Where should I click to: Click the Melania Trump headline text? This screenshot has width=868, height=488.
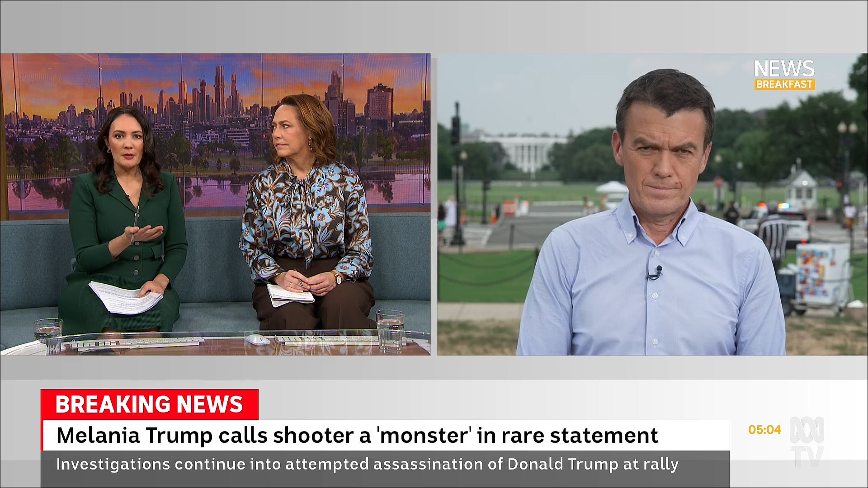pyautogui.click(x=357, y=435)
